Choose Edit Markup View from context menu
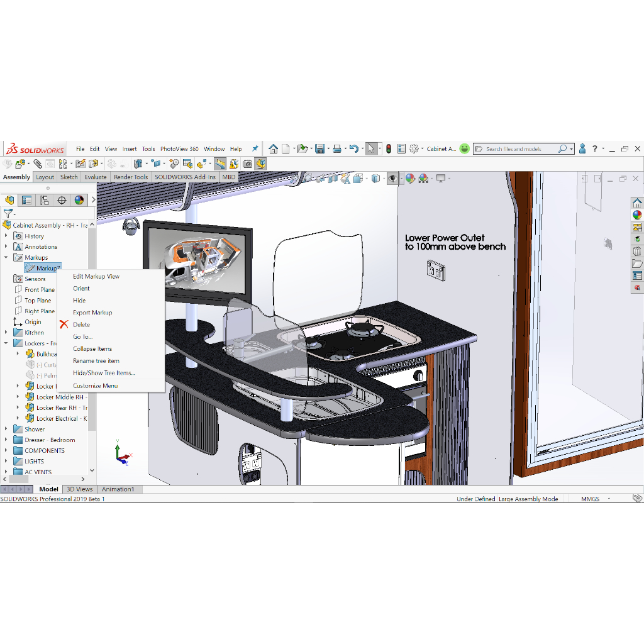The height and width of the screenshot is (644, 644). tap(96, 277)
